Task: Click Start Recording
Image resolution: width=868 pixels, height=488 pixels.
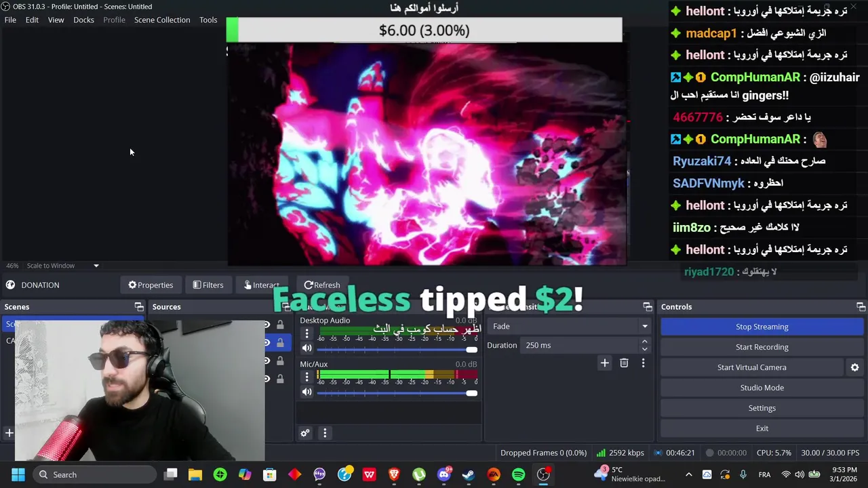Action: click(762, 347)
